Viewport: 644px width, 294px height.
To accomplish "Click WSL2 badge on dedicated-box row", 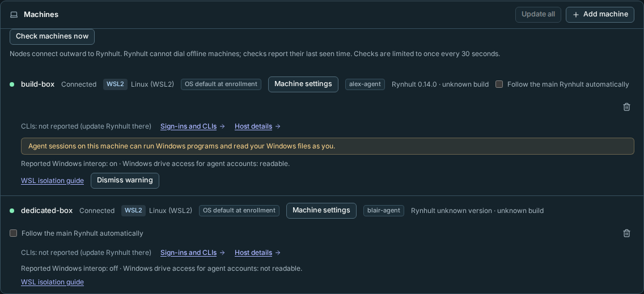I will tap(133, 211).
